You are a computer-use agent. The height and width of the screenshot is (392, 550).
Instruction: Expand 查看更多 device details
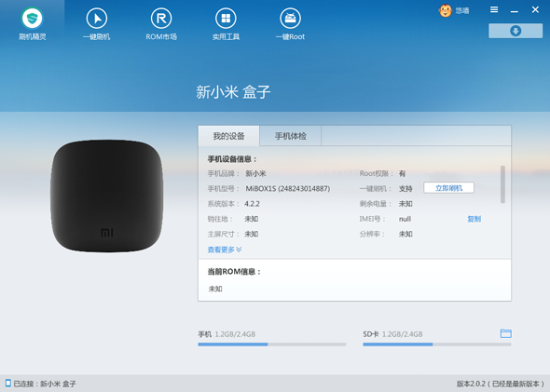coord(225,250)
